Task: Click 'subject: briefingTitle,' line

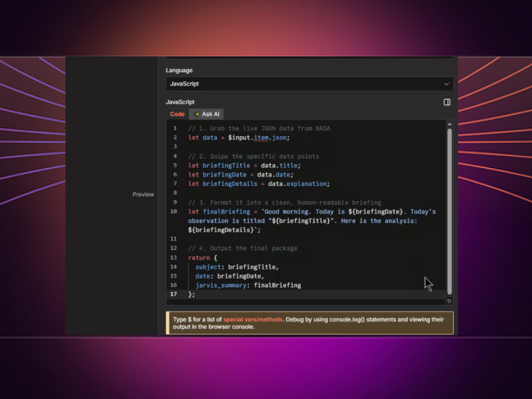Action: pyautogui.click(x=237, y=267)
